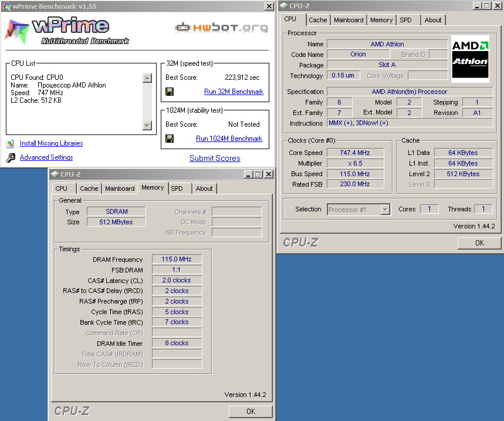Close the wPrime Benchmark window
This screenshot has height=421, width=504.
coord(269,6)
